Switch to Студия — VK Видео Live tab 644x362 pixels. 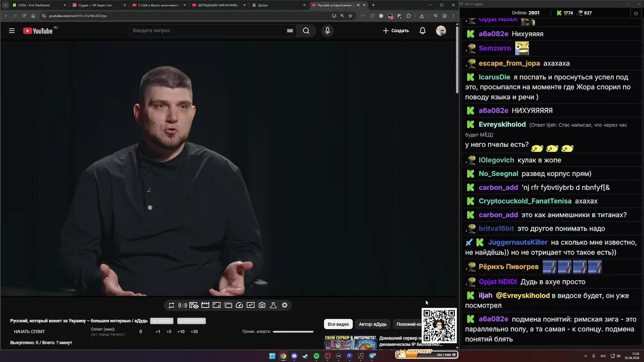pos(99,5)
